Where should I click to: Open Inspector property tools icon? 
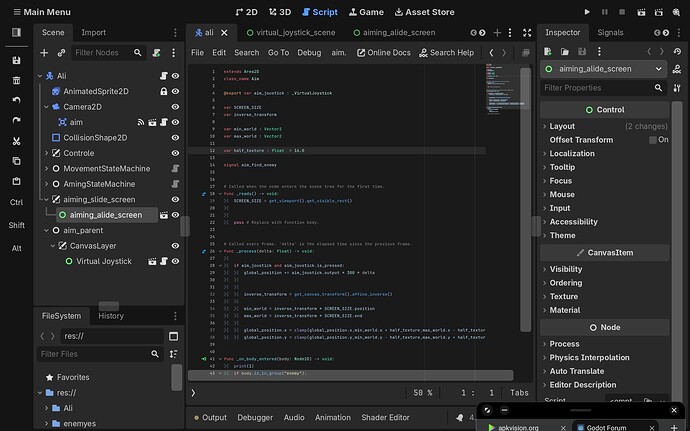(x=677, y=88)
